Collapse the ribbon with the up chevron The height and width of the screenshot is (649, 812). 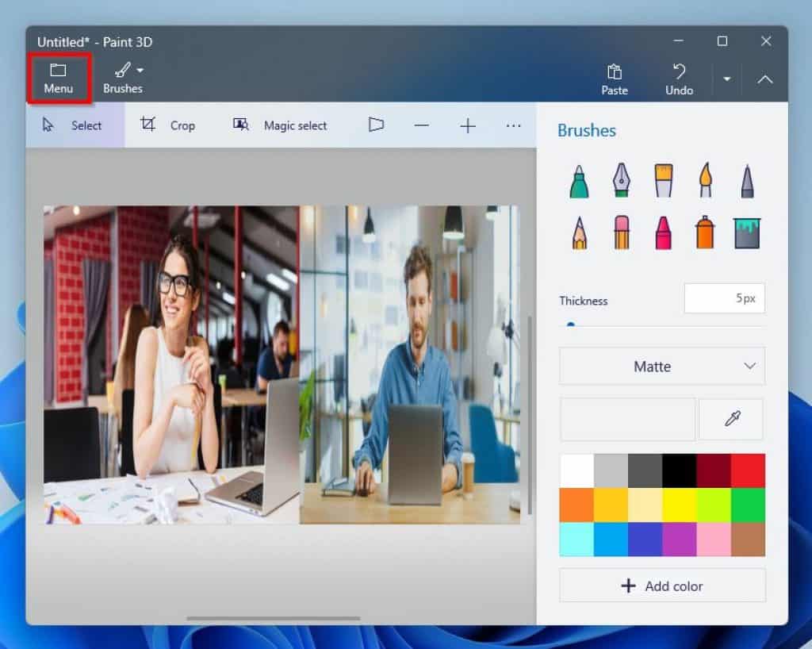click(x=765, y=79)
